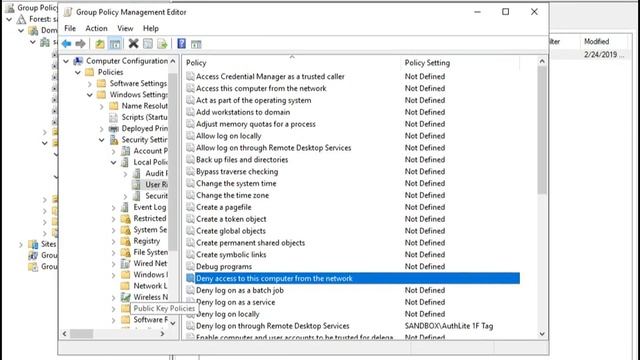Viewport: 640px width, 360px height.
Task: Collapse the Security Settings node
Action: [x=102, y=140]
